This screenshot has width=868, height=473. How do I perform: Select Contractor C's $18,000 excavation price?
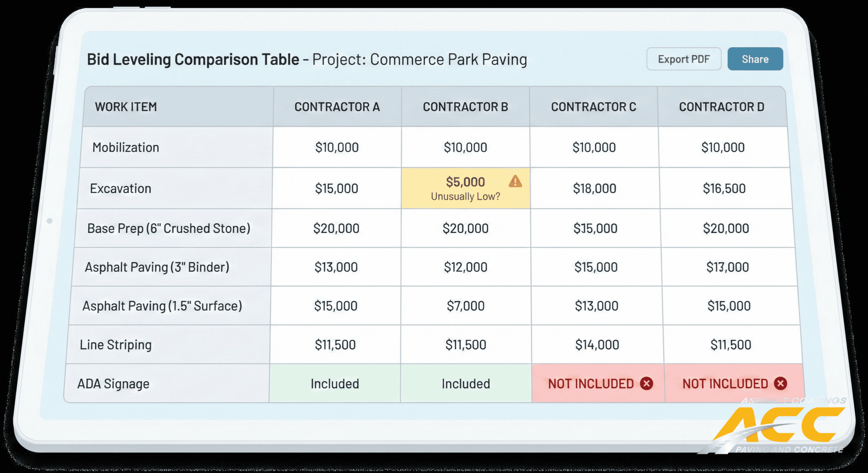[x=595, y=187]
